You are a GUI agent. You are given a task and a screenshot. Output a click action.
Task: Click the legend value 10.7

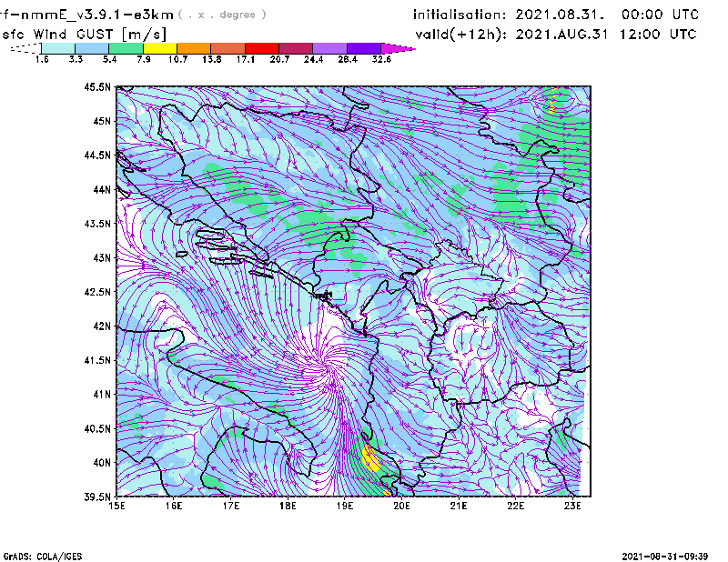coord(177,59)
